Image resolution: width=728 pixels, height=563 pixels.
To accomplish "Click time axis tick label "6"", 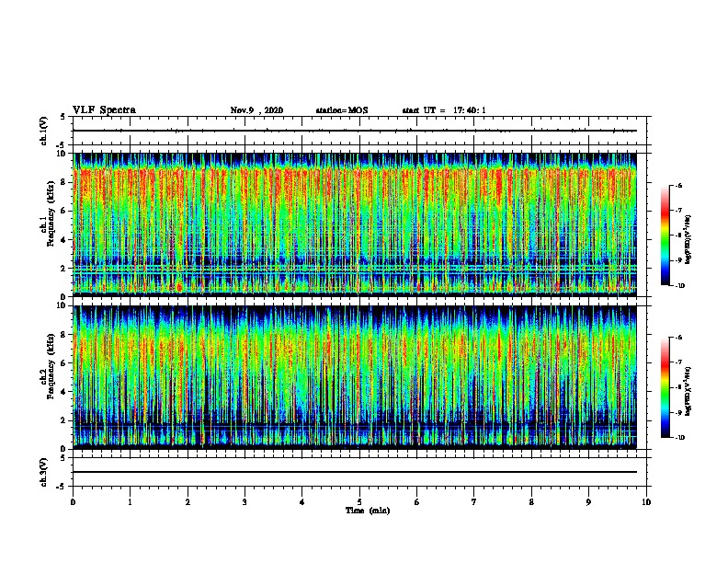I will pos(417,502).
